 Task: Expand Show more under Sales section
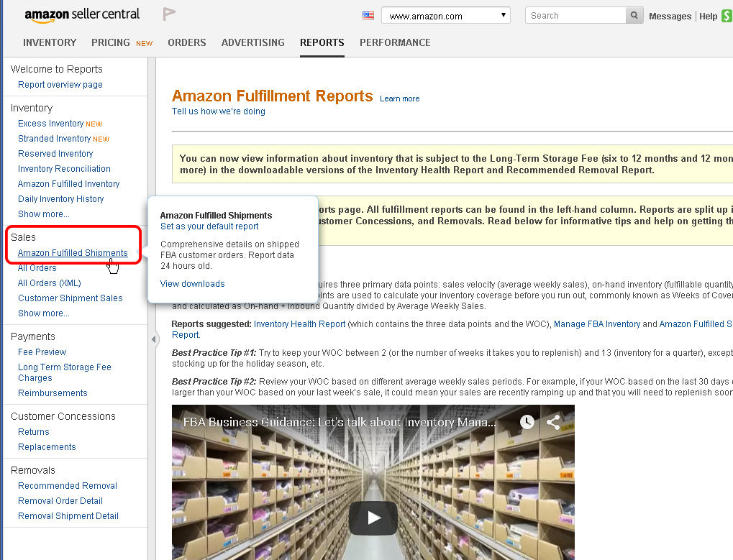(44, 313)
